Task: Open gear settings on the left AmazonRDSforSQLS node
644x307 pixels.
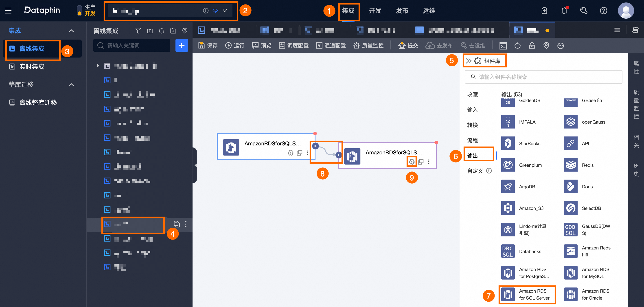Action: pos(290,153)
